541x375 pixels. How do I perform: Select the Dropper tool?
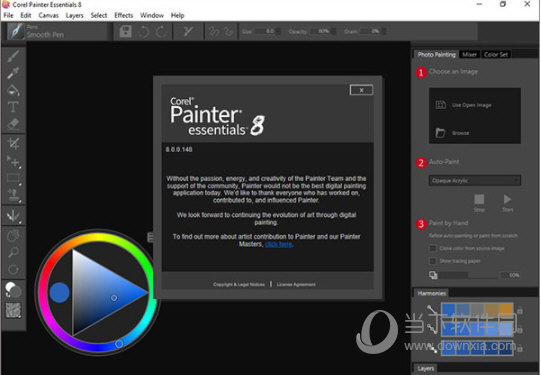point(13,73)
